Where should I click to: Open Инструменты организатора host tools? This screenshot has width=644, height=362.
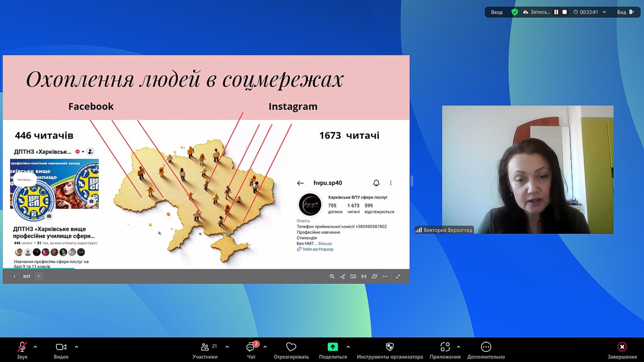[390, 350]
